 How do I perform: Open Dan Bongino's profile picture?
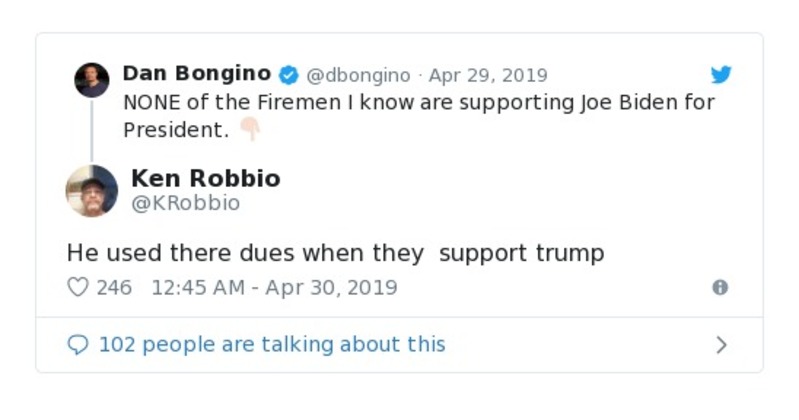point(92,80)
